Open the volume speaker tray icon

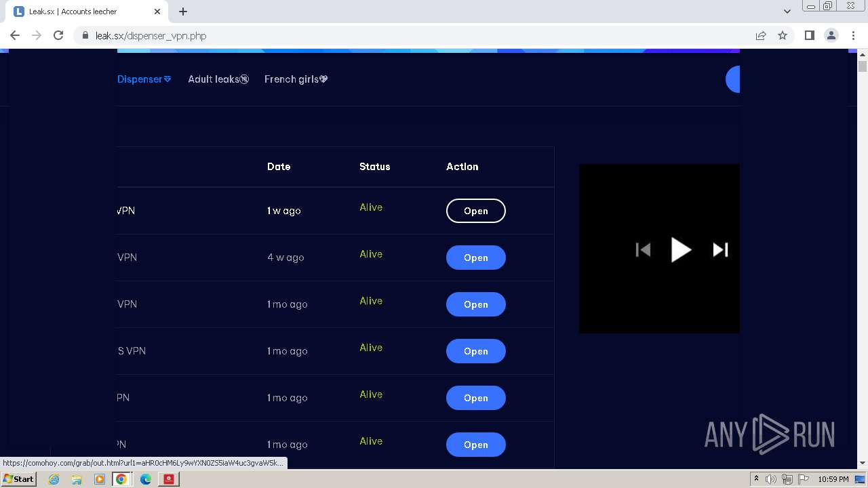[x=771, y=479]
